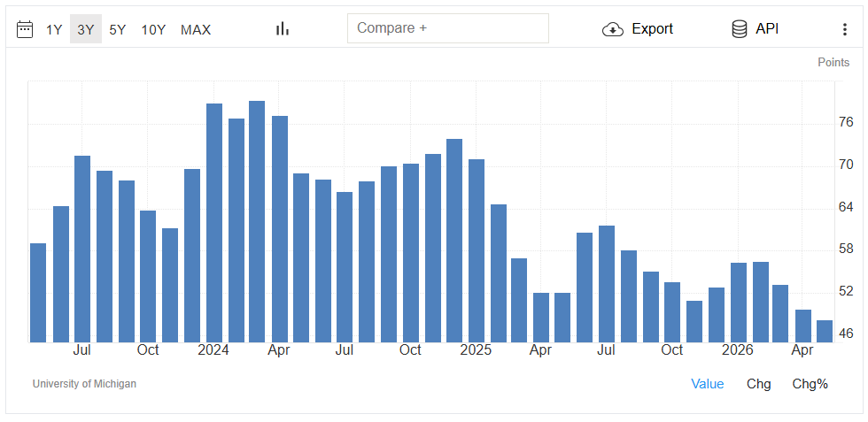Switch chart to Chg% mode
Screen dimensions: 868x422
(810, 384)
